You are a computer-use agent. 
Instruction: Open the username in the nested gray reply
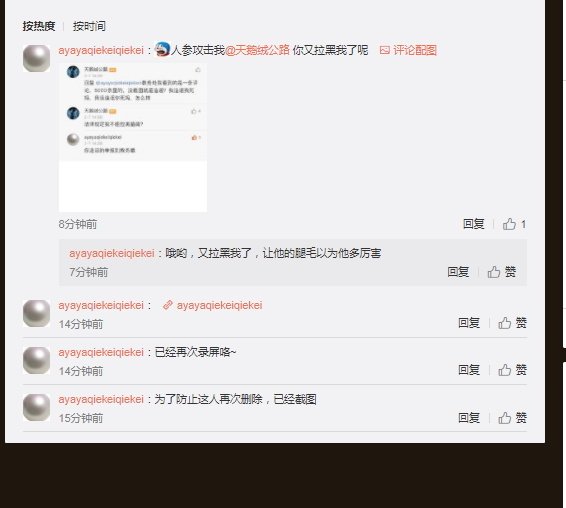112,253
